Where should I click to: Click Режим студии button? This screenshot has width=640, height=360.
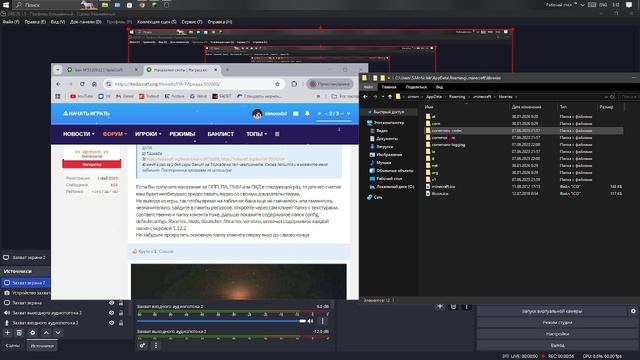click(x=557, y=322)
